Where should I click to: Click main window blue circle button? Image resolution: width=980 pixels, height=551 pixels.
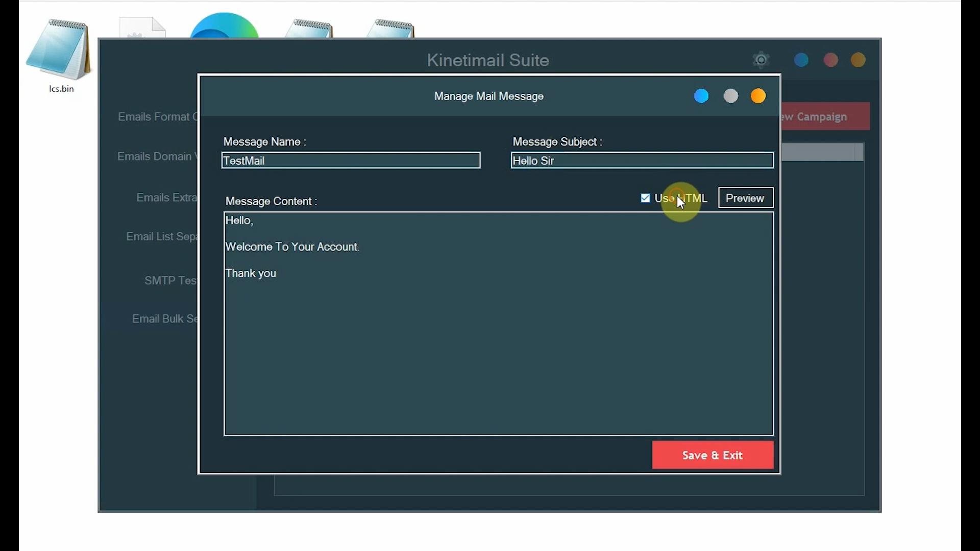pos(801,60)
